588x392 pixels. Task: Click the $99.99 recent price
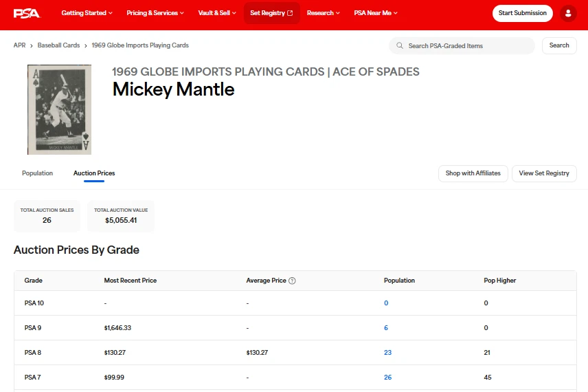[114, 378]
